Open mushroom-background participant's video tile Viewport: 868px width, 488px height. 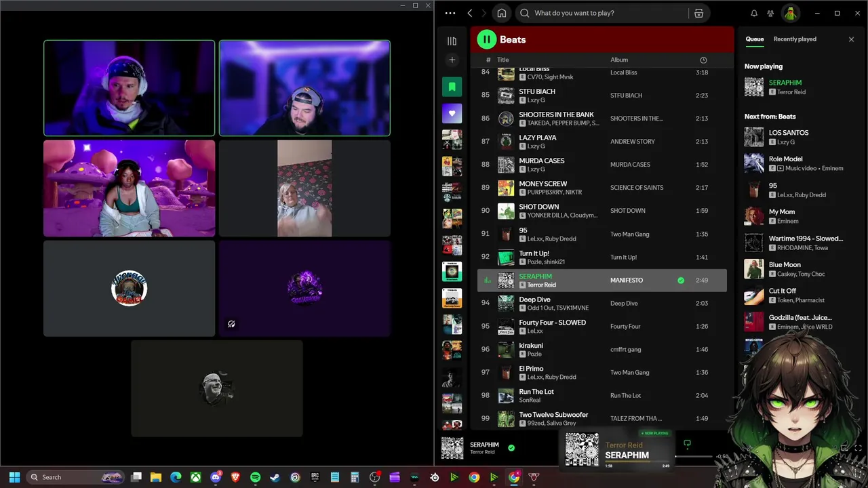click(x=130, y=188)
